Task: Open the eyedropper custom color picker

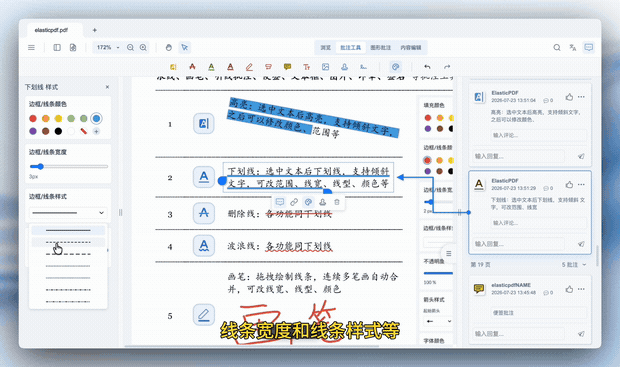Action: point(83,131)
